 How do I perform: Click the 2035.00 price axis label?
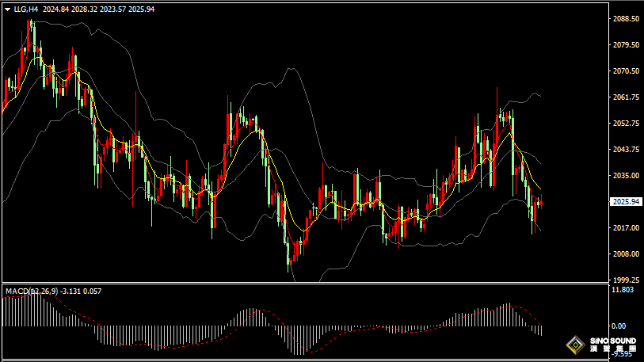pos(627,176)
